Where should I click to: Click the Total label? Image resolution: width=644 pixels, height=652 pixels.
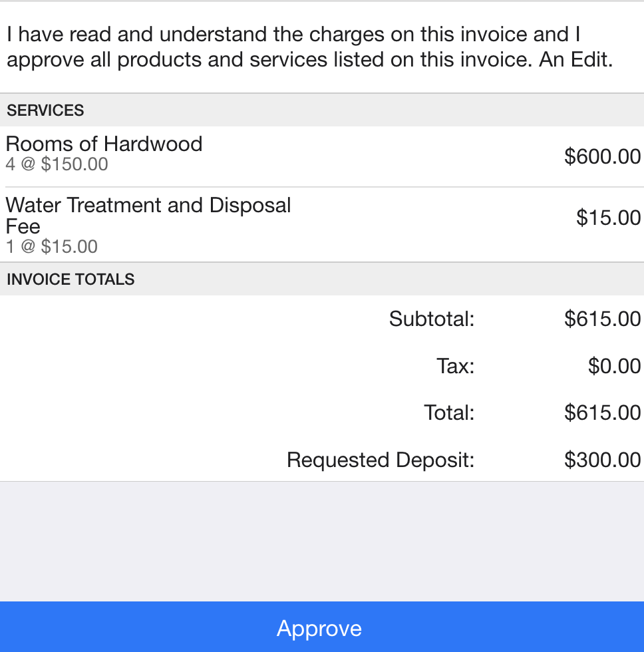pyautogui.click(x=449, y=412)
